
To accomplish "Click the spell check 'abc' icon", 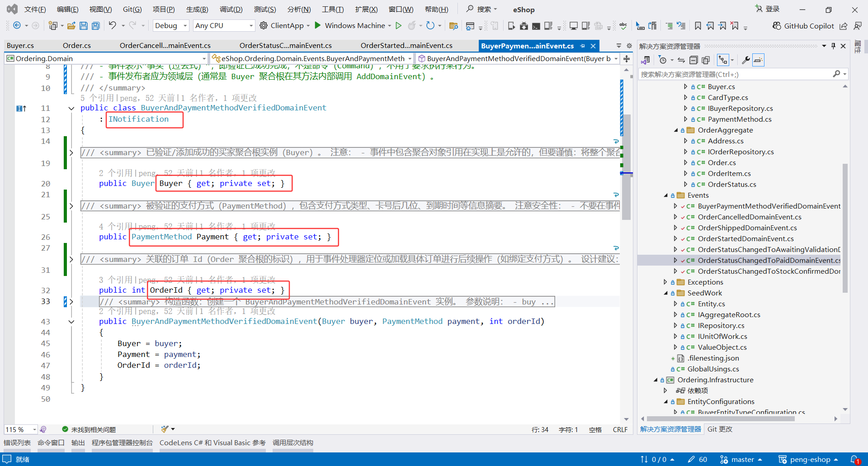I will tap(623, 26).
